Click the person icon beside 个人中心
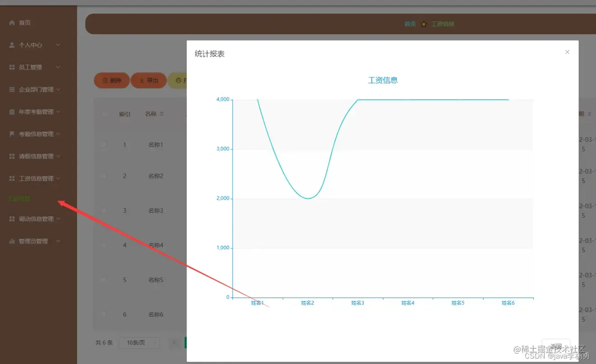The height and width of the screenshot is (364, 596). coord(12,45)
